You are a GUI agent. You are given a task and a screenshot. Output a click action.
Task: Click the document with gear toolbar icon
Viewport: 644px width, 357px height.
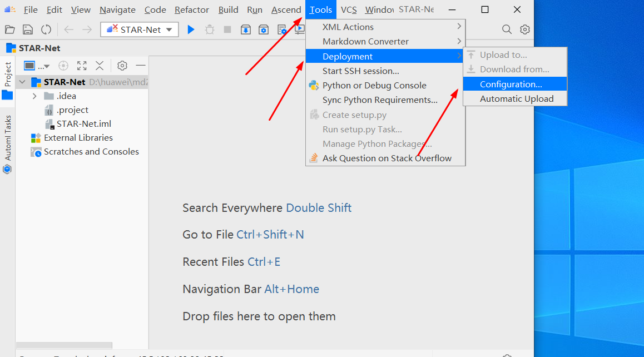pos(282,29)
